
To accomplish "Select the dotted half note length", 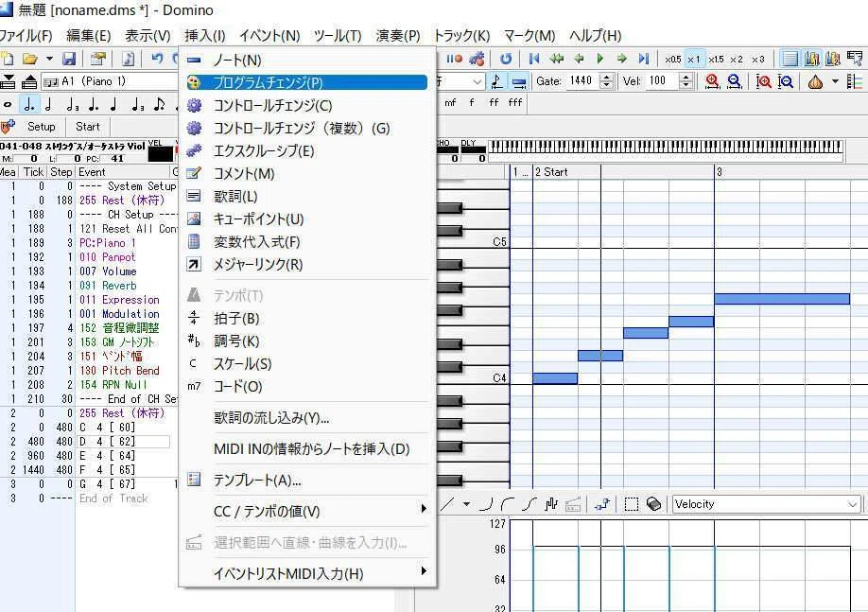I will tap(28, 104).
